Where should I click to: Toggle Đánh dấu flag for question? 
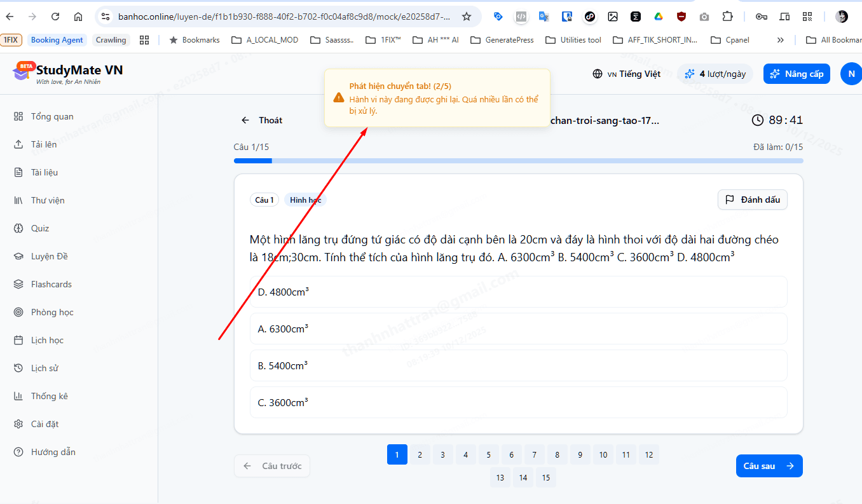[753, 200]
